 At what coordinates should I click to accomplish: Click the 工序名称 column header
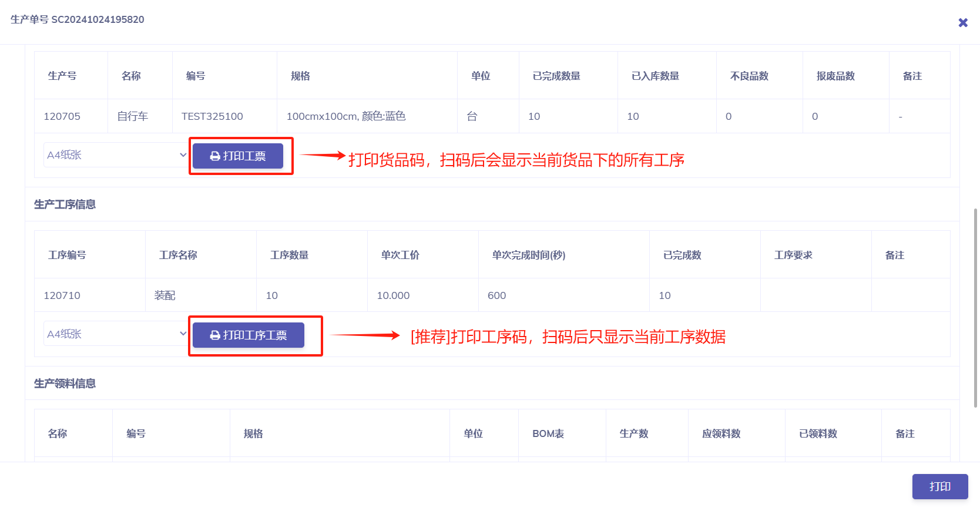[x=178, y=255]
